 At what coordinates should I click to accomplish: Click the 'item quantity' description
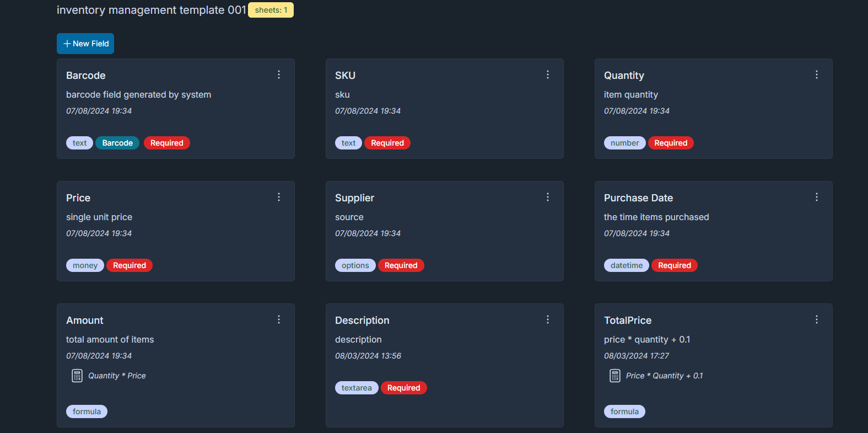(631, 95)
